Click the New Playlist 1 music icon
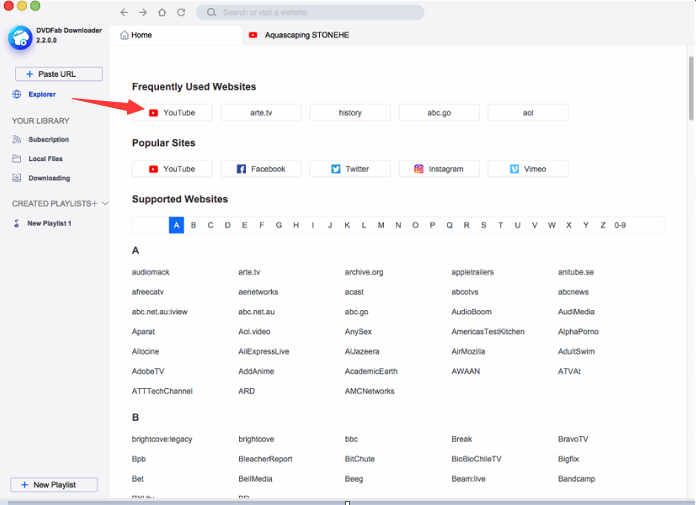Viewport: 696px width, 505px height. 17,223
